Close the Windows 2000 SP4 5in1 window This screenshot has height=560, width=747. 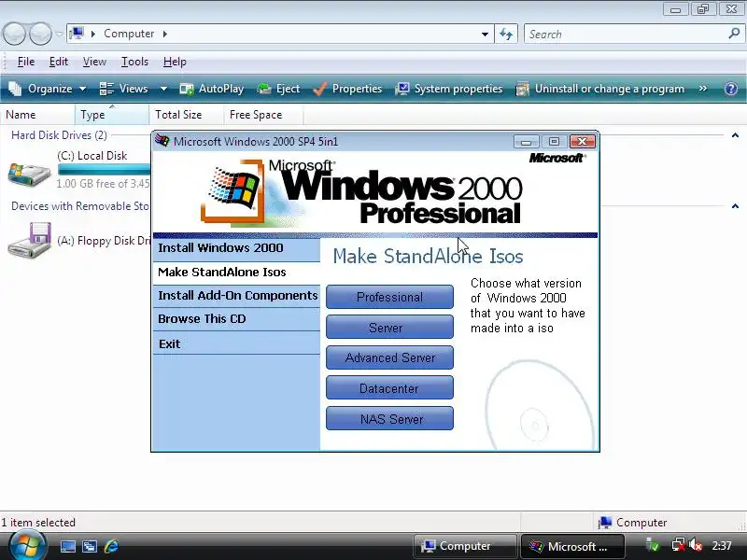[x=582, y=142]
